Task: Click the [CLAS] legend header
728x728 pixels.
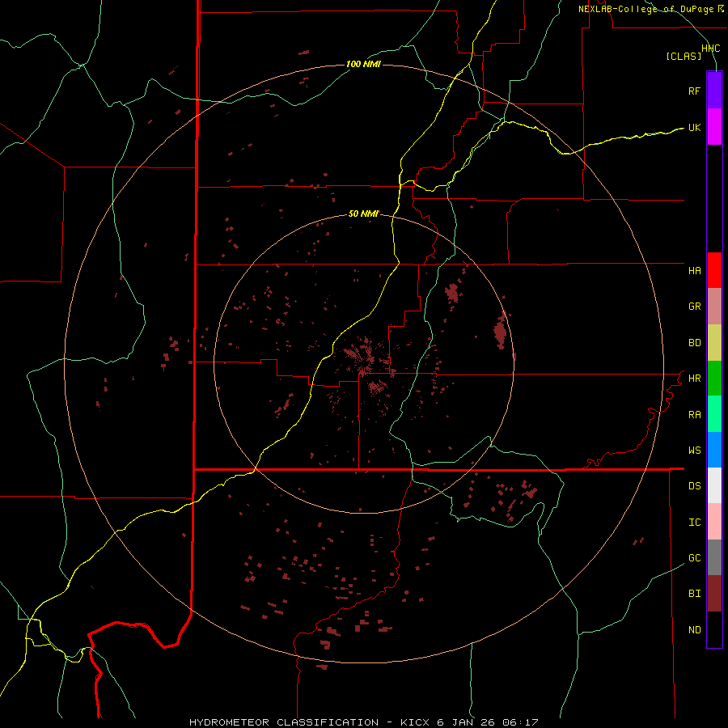Action: pos(684,56)
